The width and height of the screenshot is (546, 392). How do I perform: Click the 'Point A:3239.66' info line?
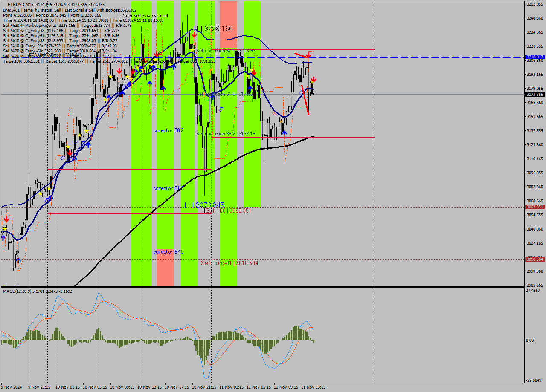pos(52,15)
